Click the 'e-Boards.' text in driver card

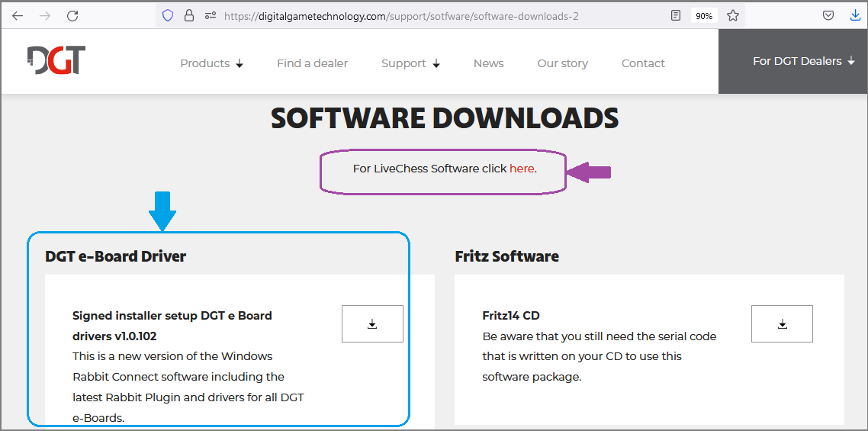(x=98, y=418)
